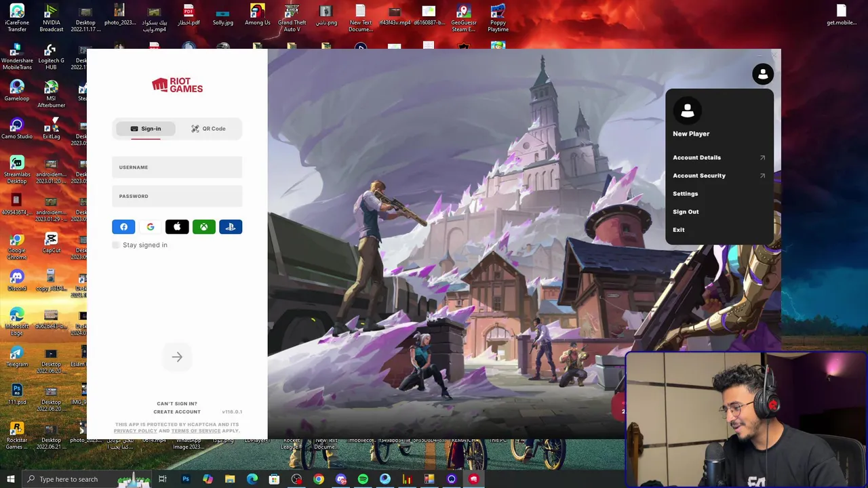This screenshot has height=488, width=868.
Task: Open Among Us desktop shortcut
Action: (x=257, y=15)
